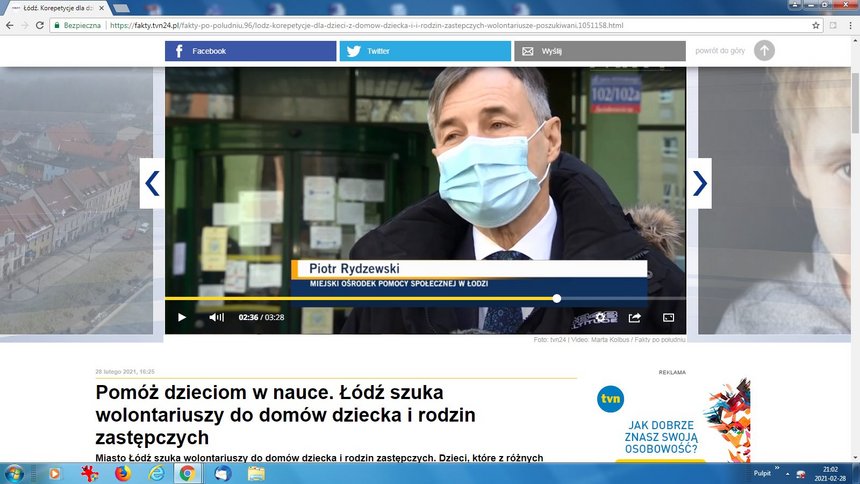The height and width of the screenshot is (484, 860).
Task: Toggle fullscreen mode on the video
Action: point(668,317)
